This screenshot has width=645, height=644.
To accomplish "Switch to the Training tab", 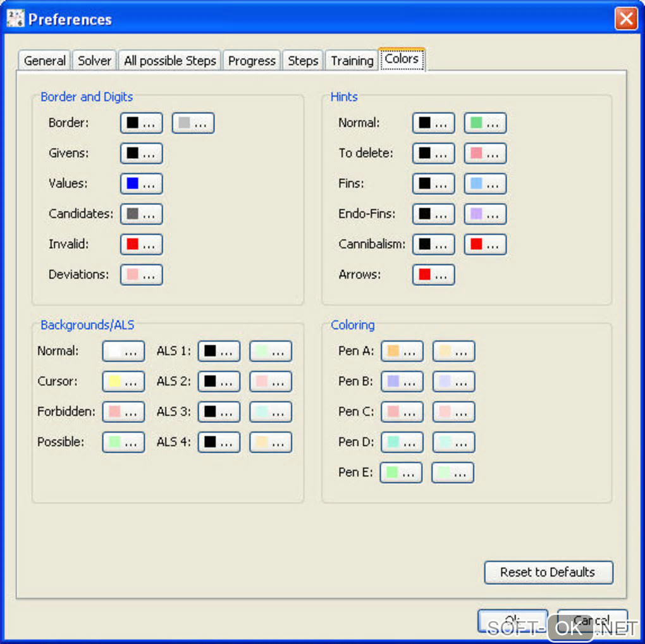I will coord(352,61).
